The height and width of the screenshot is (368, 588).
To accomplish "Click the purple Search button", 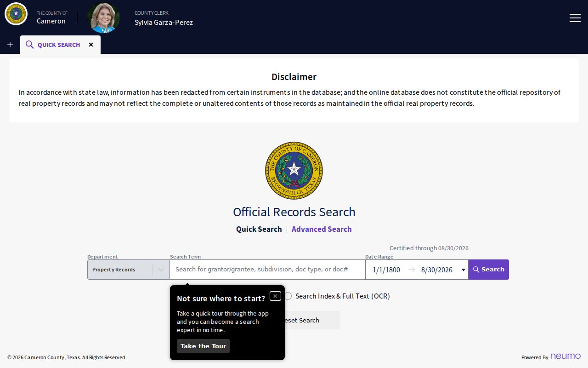I will [x=489, y=270].
